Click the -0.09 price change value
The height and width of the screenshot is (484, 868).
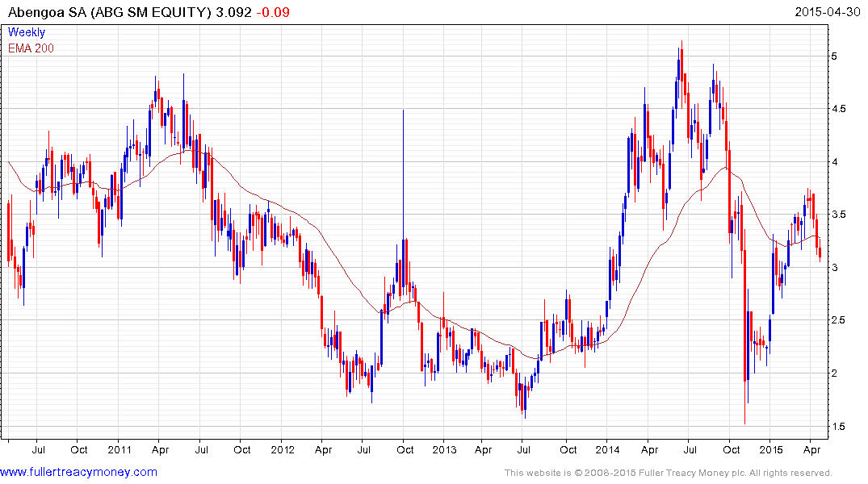[273, 12]
